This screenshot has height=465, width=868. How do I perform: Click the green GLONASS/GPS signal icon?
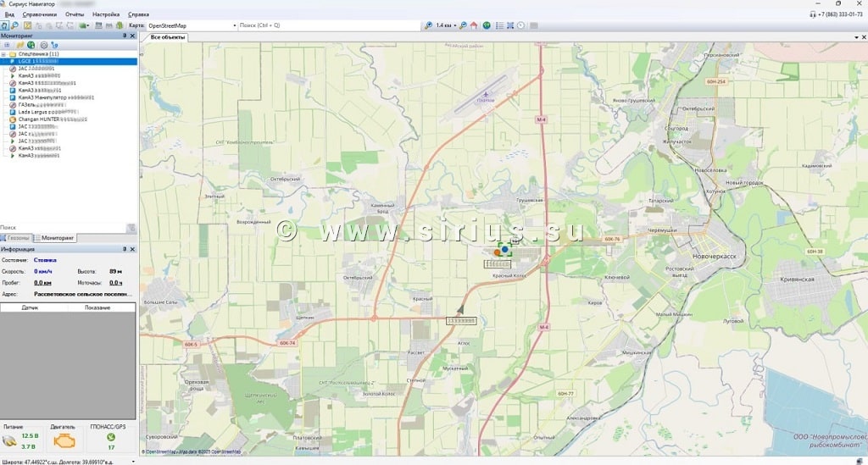point(111,437)
